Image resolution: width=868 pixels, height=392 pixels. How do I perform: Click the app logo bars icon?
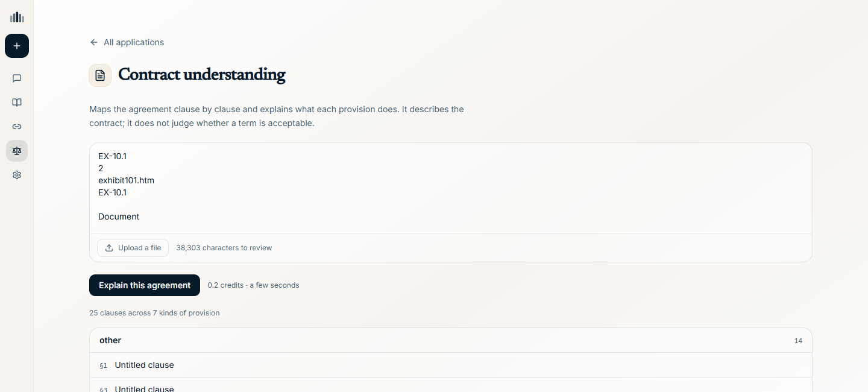[17, 17]
